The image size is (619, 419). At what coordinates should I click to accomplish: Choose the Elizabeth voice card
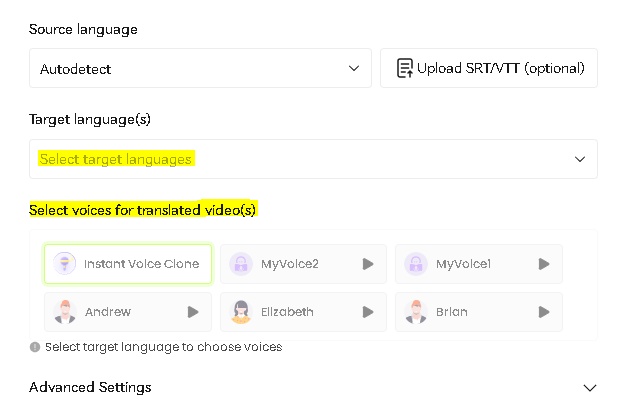pyautogui.click(x=288, y=312)
